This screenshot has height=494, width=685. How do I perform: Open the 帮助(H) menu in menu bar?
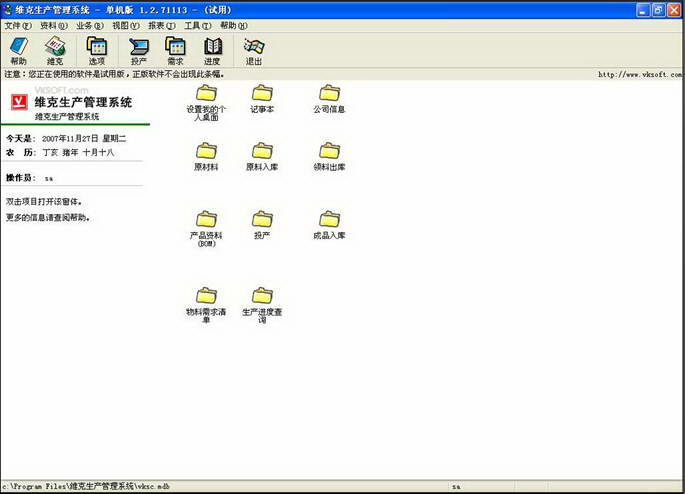click(x=234, y=26)
